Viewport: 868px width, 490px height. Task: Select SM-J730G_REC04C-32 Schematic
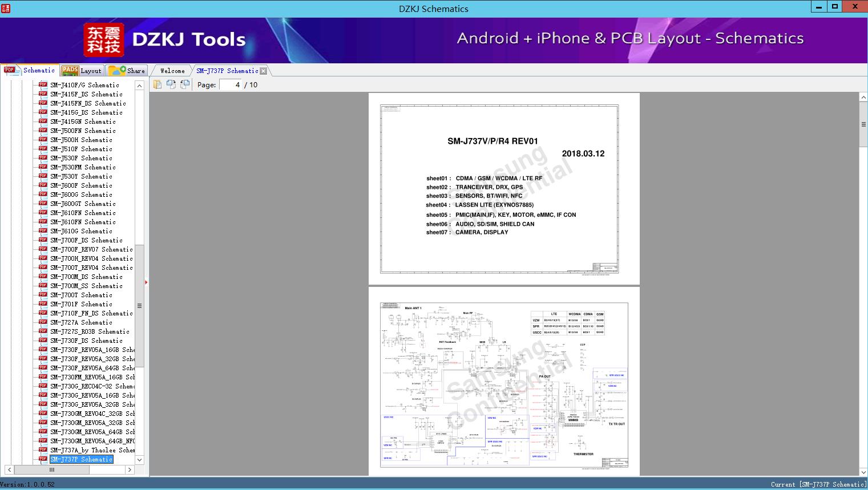(92, 386)
